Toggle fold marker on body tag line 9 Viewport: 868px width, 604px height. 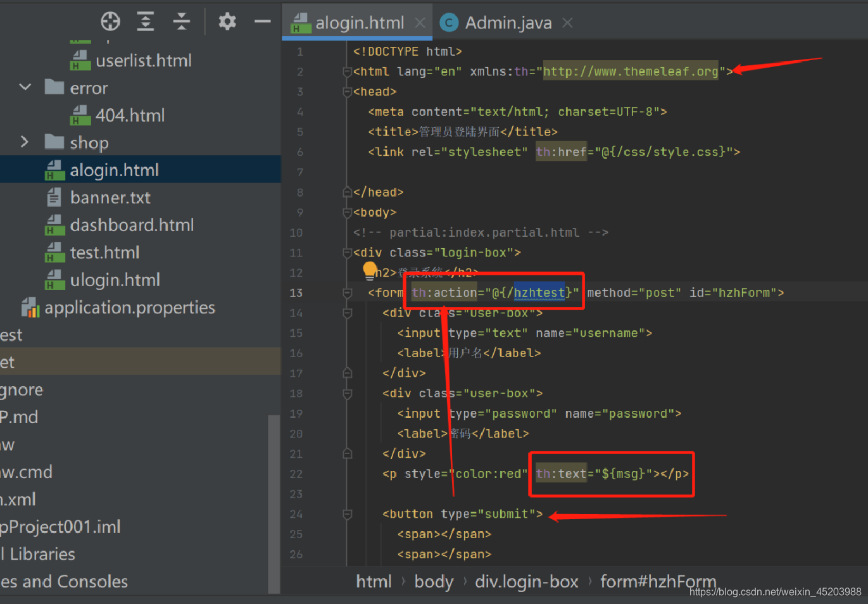click(347, 213)
